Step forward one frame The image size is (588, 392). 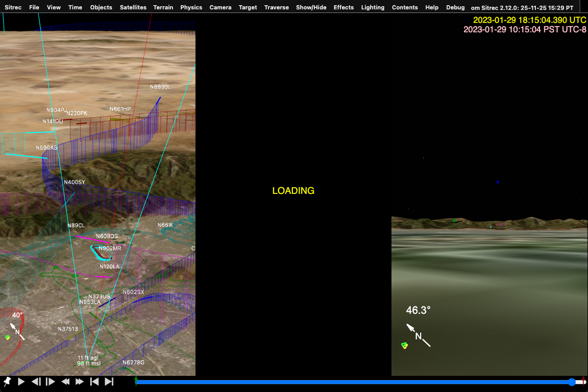pos(51,382)
